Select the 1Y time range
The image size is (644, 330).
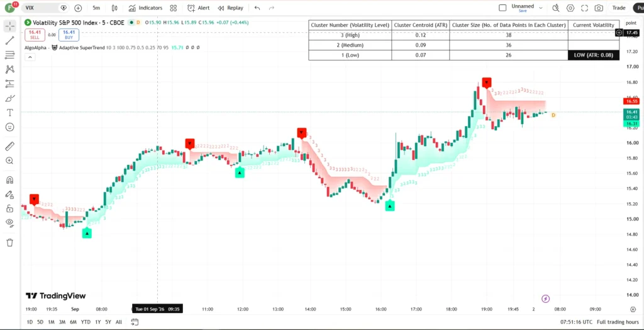(97, 322)
